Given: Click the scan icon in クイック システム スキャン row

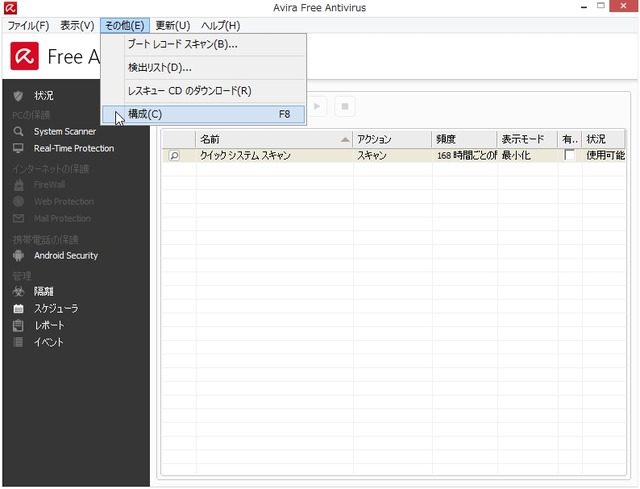Looking at the screenshot, I should (174, 156).
